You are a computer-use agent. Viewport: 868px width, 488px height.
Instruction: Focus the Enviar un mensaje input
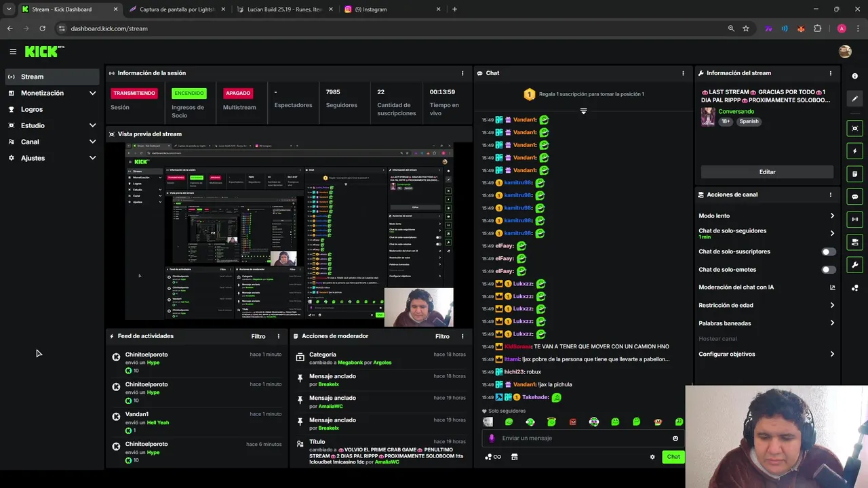tap(583, 438)
